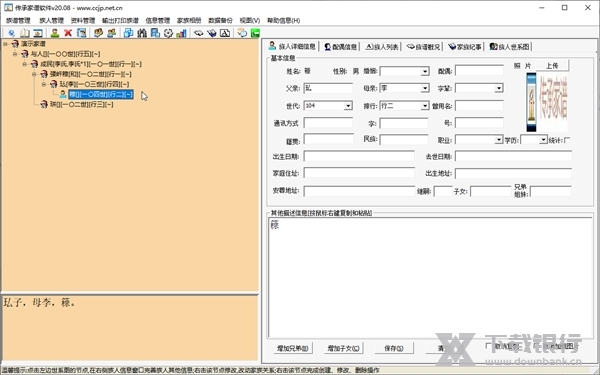Switch to the 族人列表 tab
Screen dimensions: 600x375
(x=382, y=47)
